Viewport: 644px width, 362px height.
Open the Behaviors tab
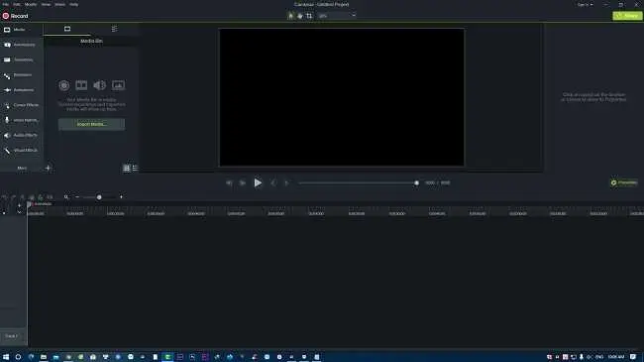pos(21,74)
